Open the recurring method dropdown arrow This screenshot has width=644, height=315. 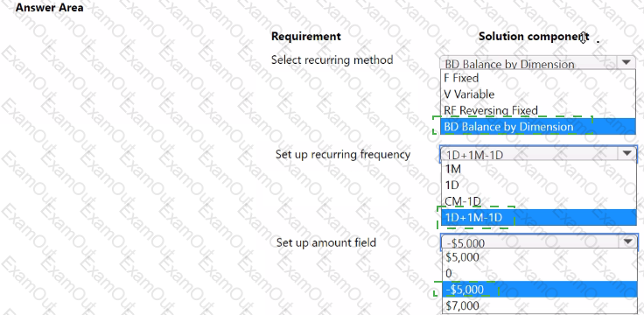(x=626, y=63)
